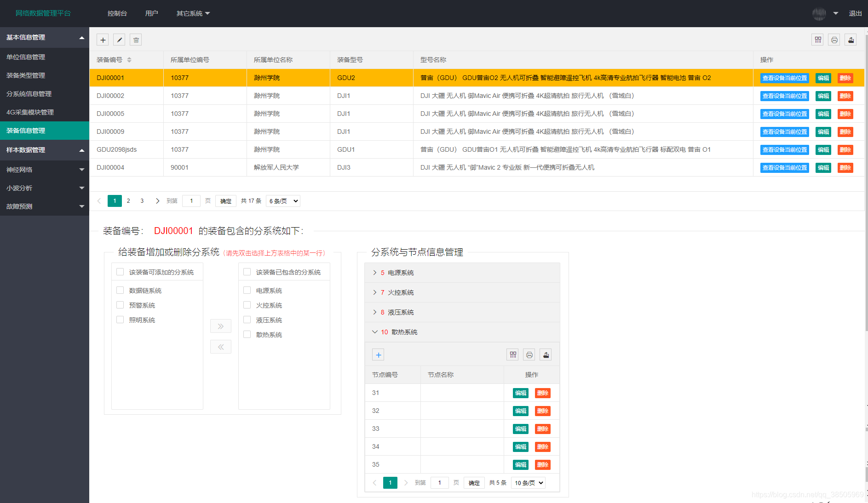
Task: Open the 6 条/页 page size dropdown
Action: [283, 201]
